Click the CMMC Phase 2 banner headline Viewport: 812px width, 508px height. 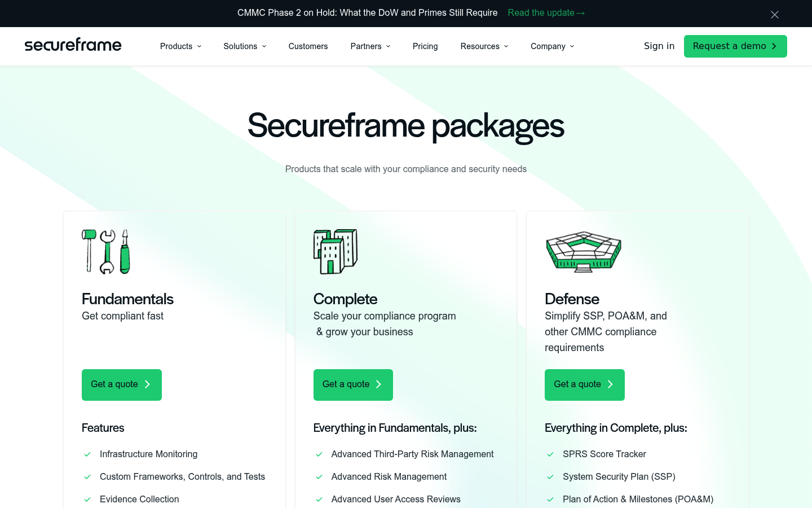367,12
